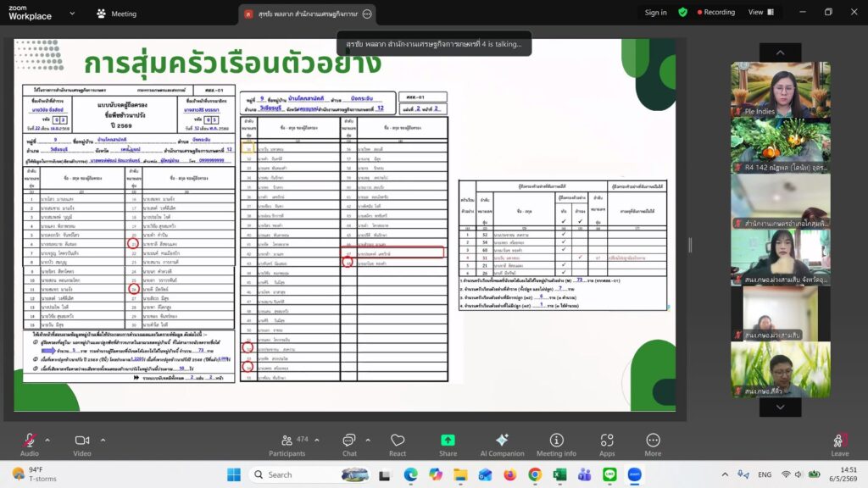
Task: Expand audio options caret
Action: (x=47, y=441)
